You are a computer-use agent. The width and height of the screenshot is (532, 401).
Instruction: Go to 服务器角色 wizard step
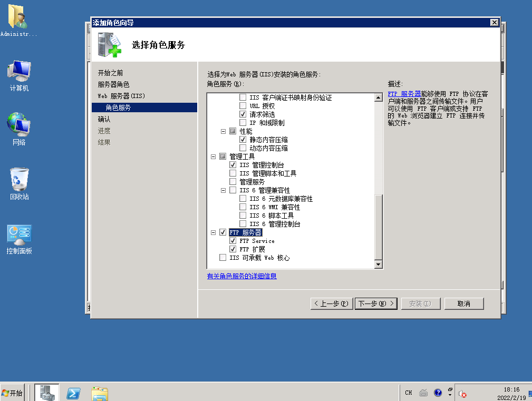[113, 84]
